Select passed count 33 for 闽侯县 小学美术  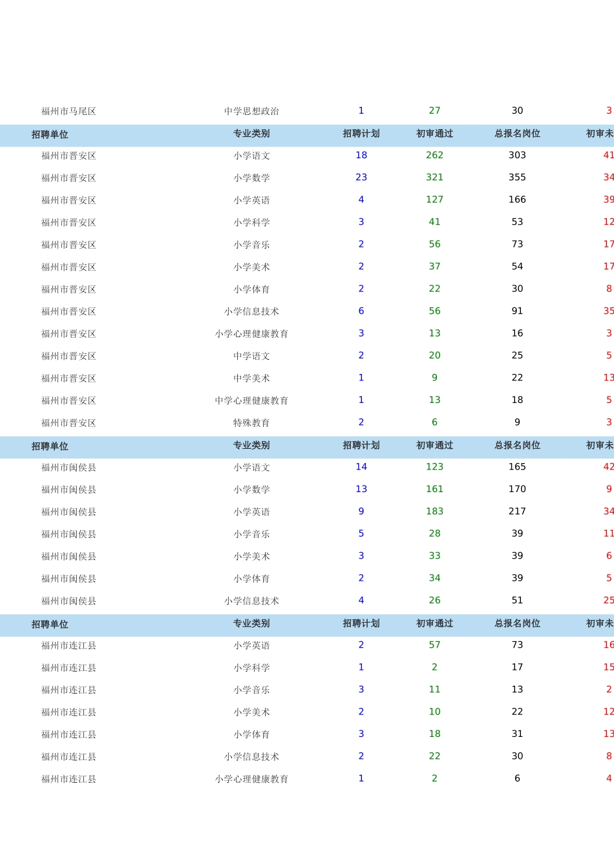click(x=434, y=556)
